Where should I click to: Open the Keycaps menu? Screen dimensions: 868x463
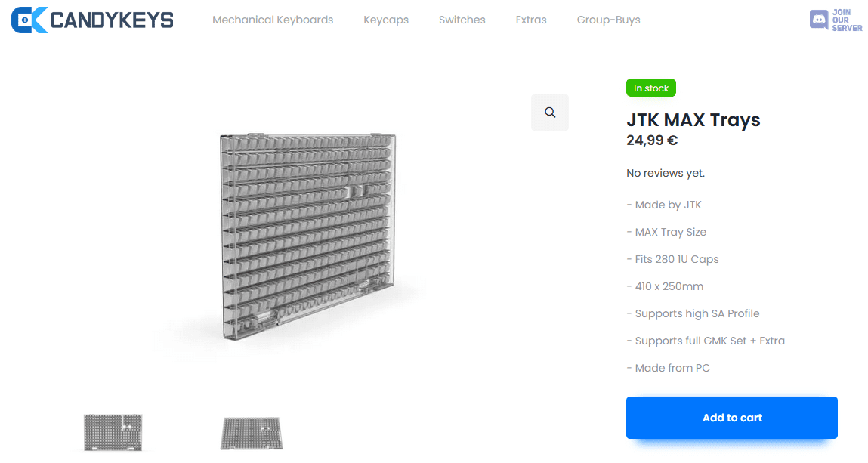point(386,20)
